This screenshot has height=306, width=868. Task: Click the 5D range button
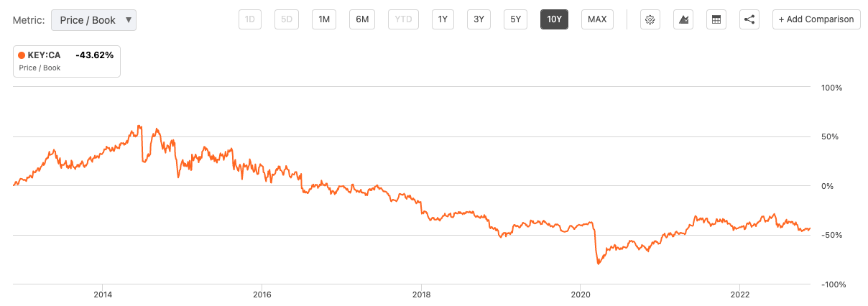287,19
